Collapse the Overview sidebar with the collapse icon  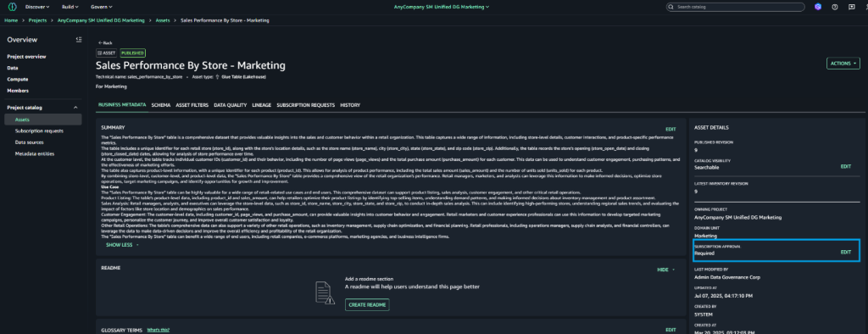pos(79,40)
